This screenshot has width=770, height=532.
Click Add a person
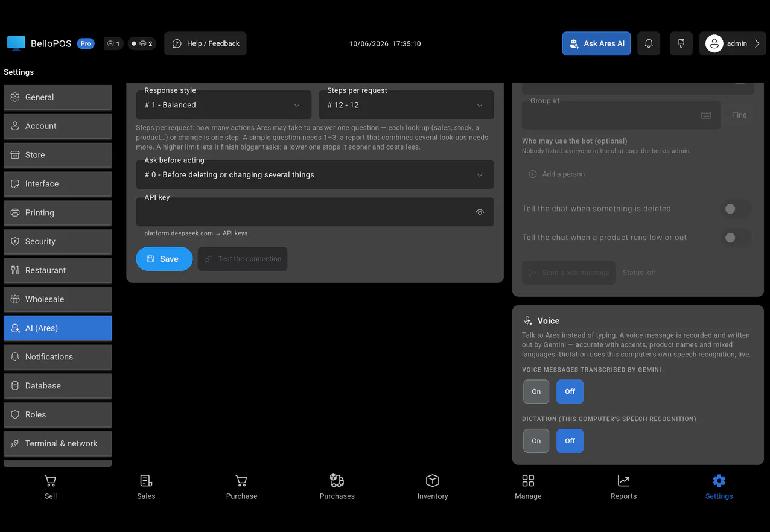tap(557, 174)
